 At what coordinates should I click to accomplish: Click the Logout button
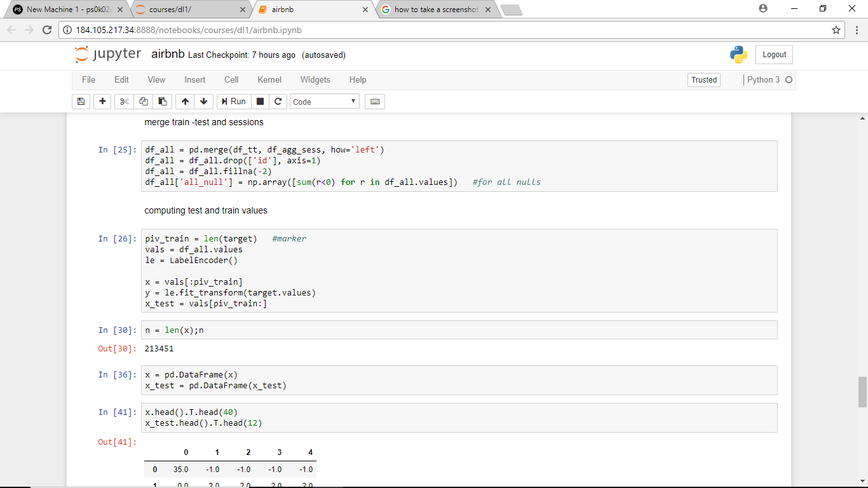774,55
